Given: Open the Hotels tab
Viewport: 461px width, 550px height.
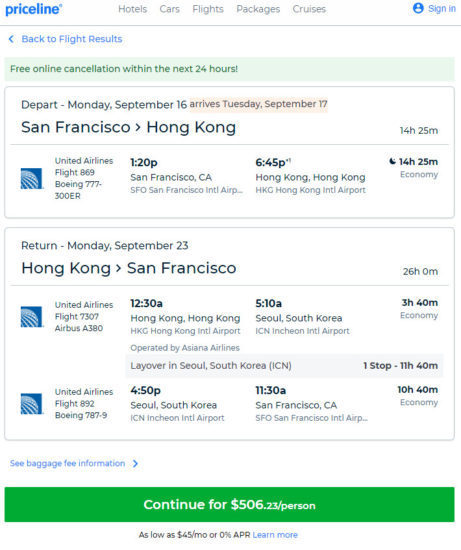Looking at the screenshot, I should click(133, 9).
